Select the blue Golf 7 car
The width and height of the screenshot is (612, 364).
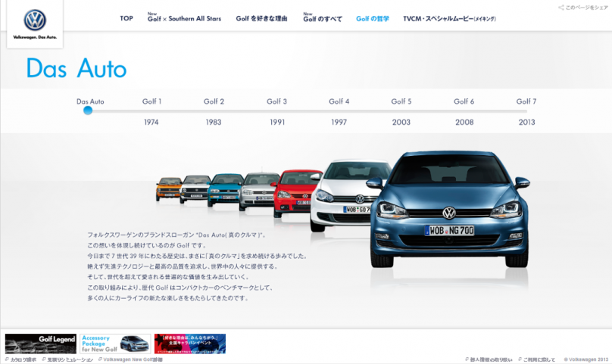tap(449, 209)
